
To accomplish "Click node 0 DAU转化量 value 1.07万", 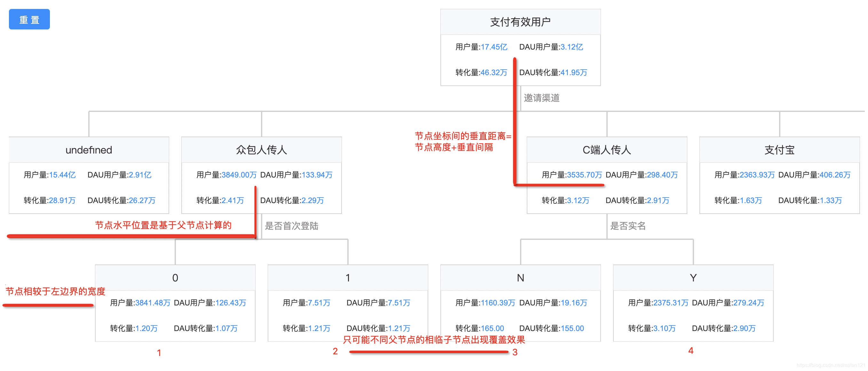I will [226, 328].
